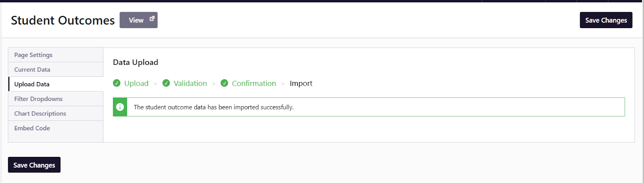Image resolution: width=644 pixels, height=183 pixels.
Task: Click the Student Outcomes page heading
Action: pyautogui.click(x=63, y=21)
